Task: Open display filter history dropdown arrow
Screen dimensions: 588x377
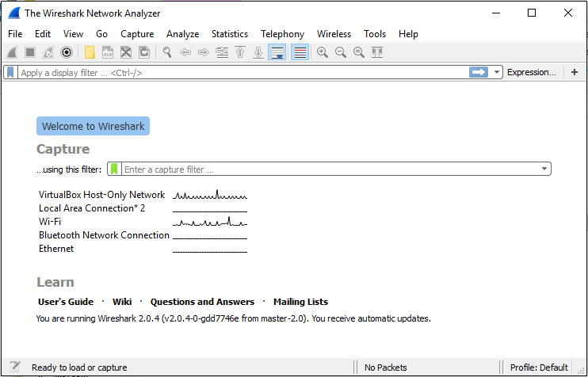Action: [x=497, y=72]
